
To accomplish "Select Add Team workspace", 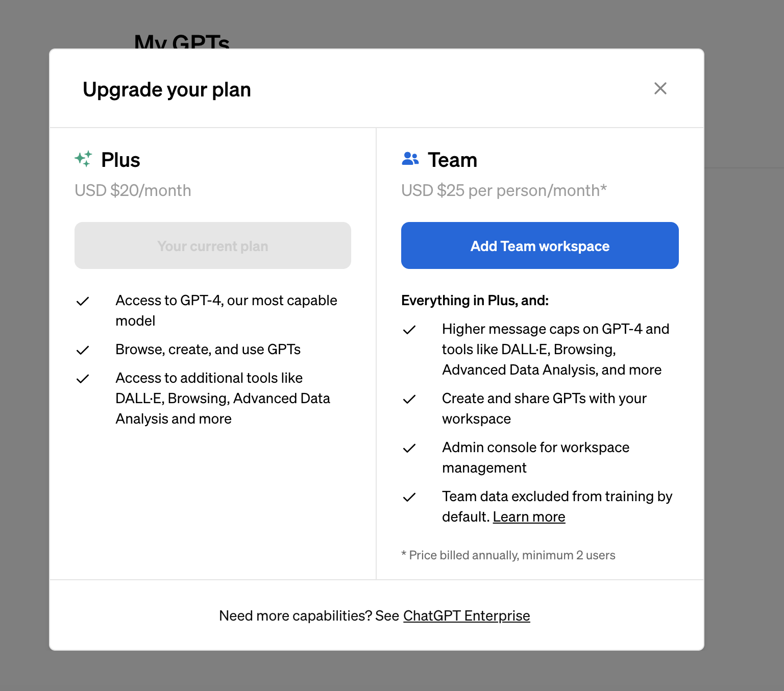I will [540, 245].
